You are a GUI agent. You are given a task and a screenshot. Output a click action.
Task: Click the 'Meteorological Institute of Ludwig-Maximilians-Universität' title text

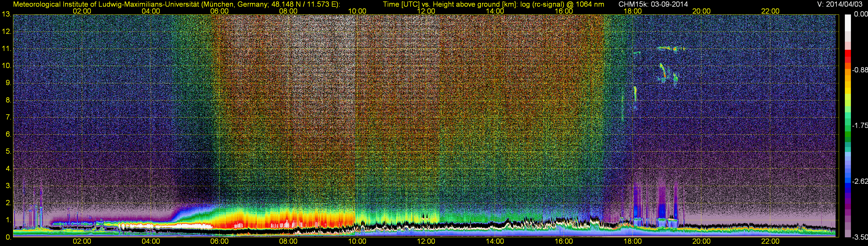(x=107, y=4)
